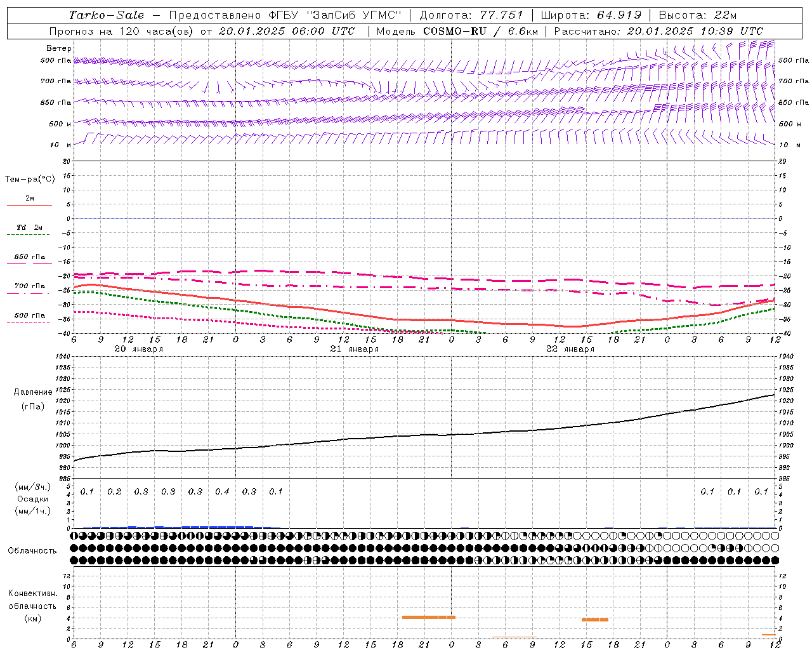Click the 21 января date label
The image size is (812, 650).
click(x=355, y=349)
